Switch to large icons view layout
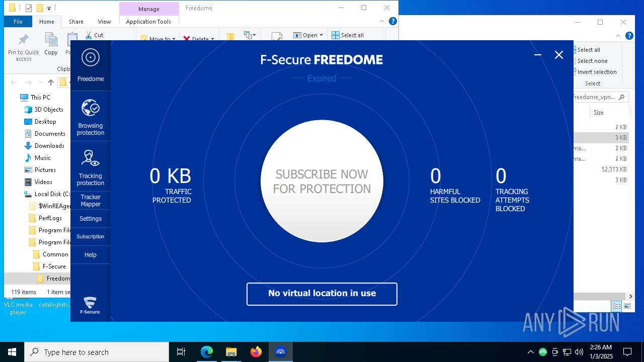Screen dimensions: 644x362 pos(627,306)
